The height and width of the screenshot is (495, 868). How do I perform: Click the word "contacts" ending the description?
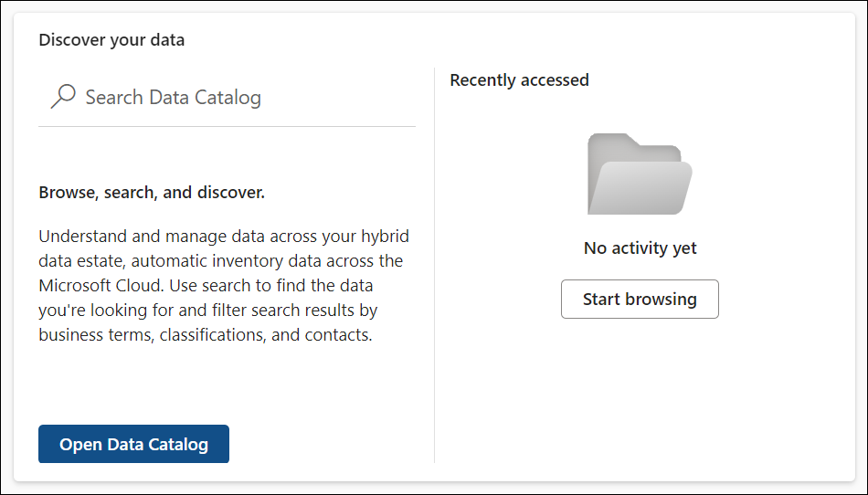(337, 335)
